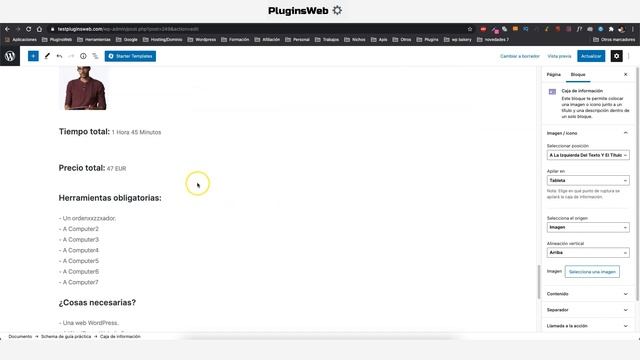Close the settings sidebar panel

[x=625, y=74]
